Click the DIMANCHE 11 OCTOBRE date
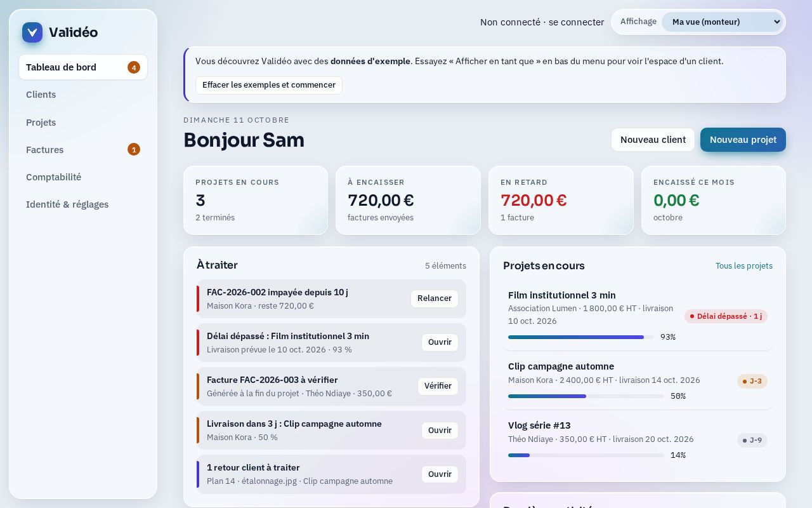Image resolution: width=812 pixels, height=508 pixels. tap(237, 120)
